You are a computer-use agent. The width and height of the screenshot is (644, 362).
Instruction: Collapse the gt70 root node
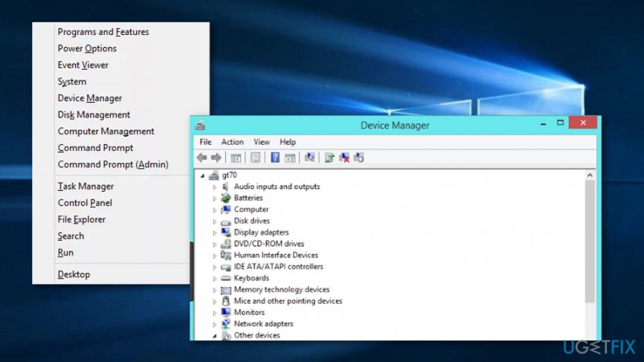tap(202, 175)
